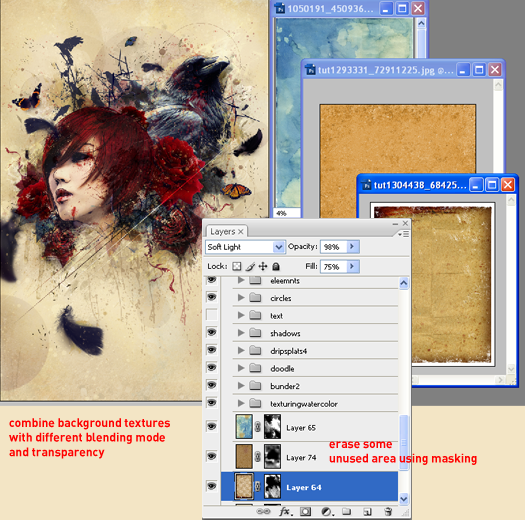Open the Opacity slider arrow
The image size is (525, 520).
click(352, 247)
